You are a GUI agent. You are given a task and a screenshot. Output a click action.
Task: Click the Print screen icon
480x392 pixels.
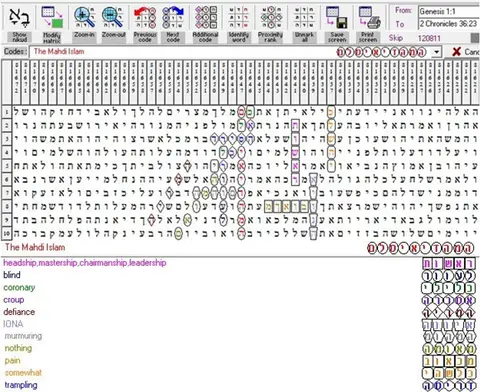pyautogui.click(x=369, y=17)
